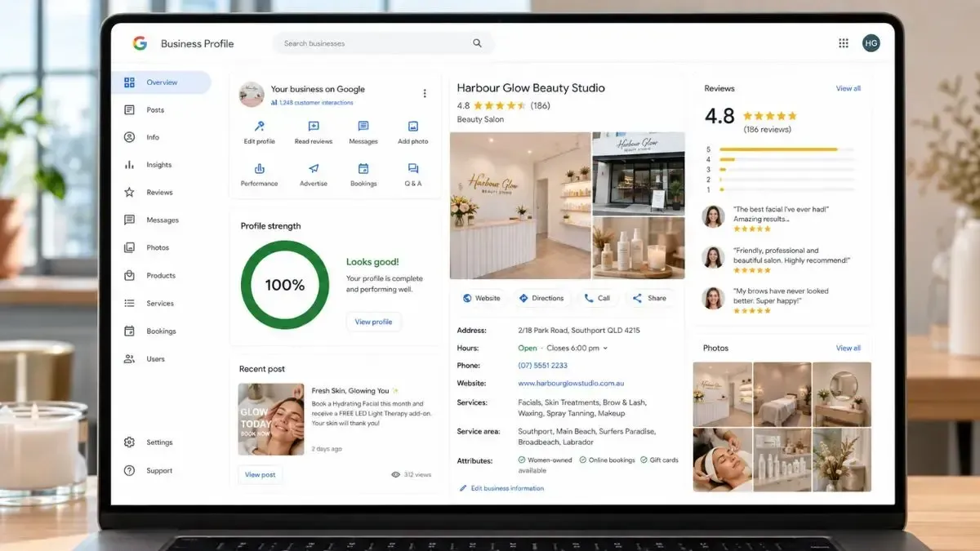980x551 pixels.
Task: Open the storefront exterior photo
Action: click(639, 173)
